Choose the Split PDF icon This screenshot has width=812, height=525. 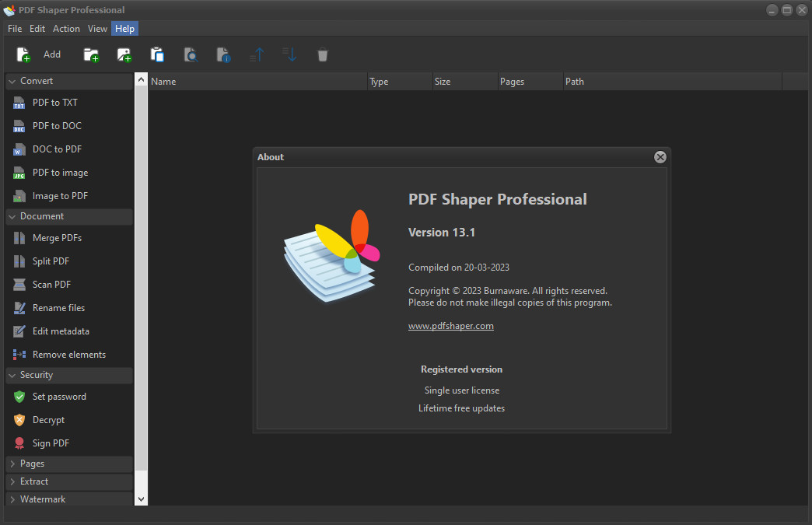point(19,261)
